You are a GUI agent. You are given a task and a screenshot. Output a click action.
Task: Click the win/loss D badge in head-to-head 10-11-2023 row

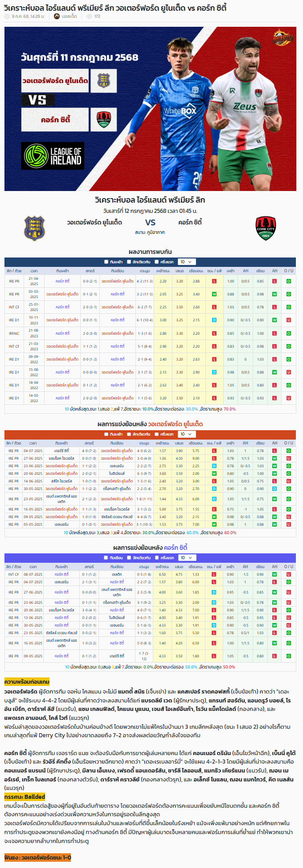click(214, 320)
